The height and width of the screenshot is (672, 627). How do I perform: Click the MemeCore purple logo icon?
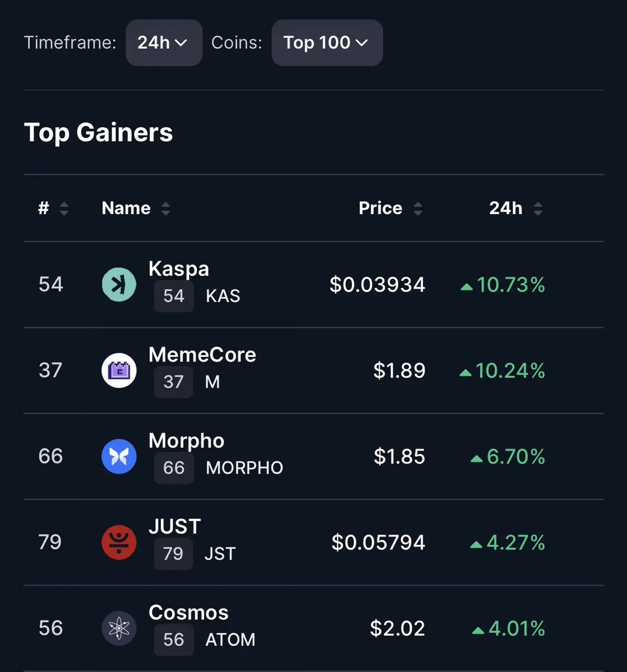119,370
